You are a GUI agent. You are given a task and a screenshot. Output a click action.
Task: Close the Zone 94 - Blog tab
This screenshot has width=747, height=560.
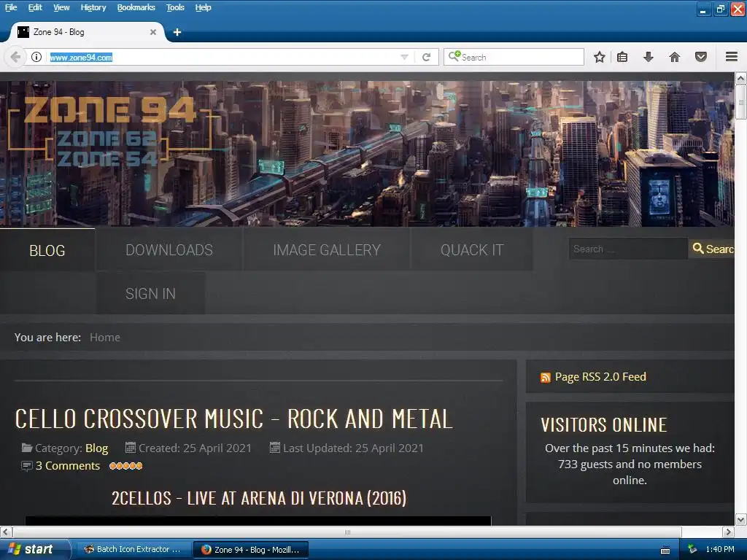[153, 32]
